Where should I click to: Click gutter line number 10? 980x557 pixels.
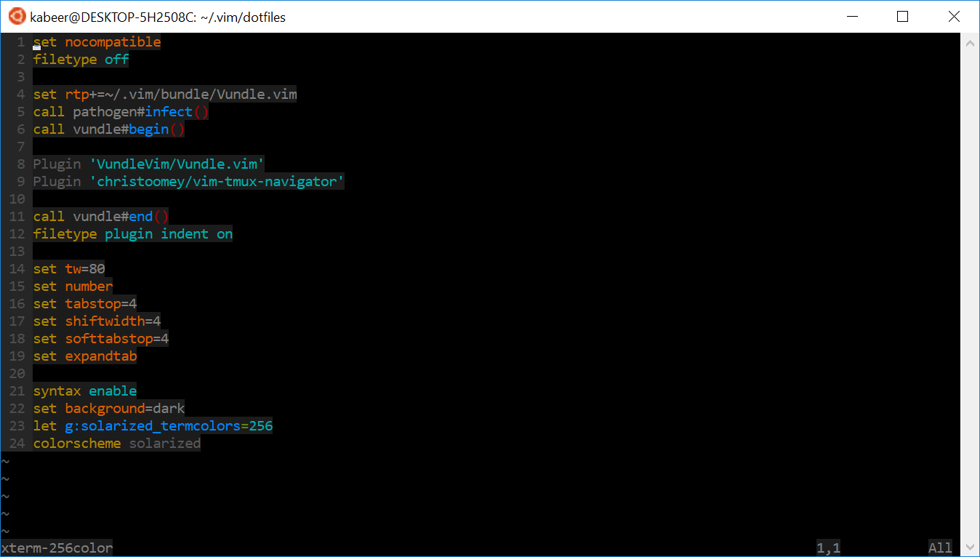click(x=17, y=199)
